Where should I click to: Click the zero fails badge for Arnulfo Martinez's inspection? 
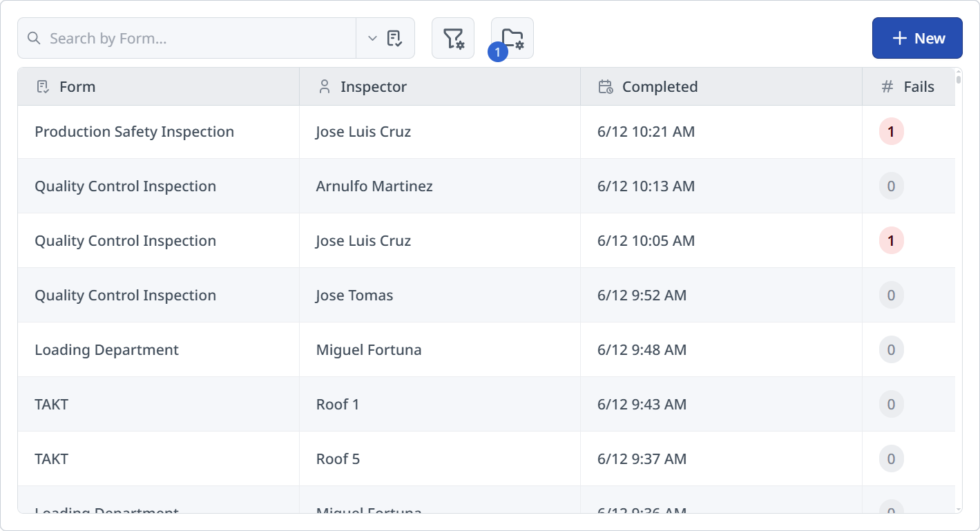click(x=890, y=186)
